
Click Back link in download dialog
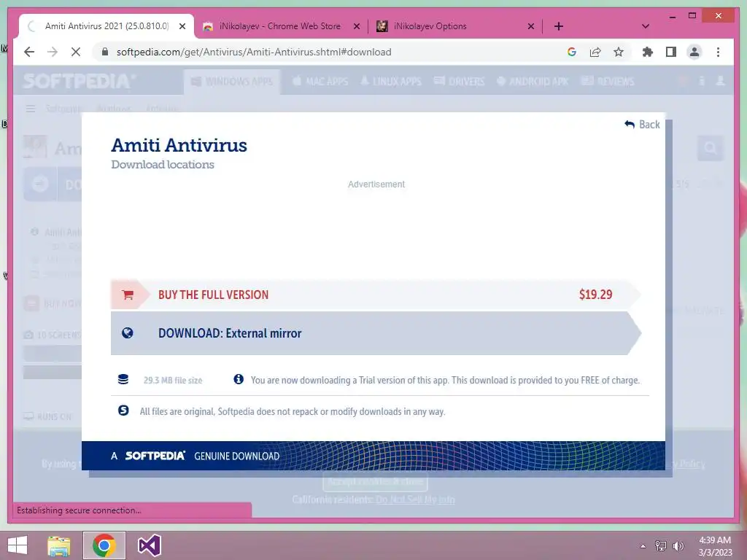pyautogui.click(x=642, y=124)
